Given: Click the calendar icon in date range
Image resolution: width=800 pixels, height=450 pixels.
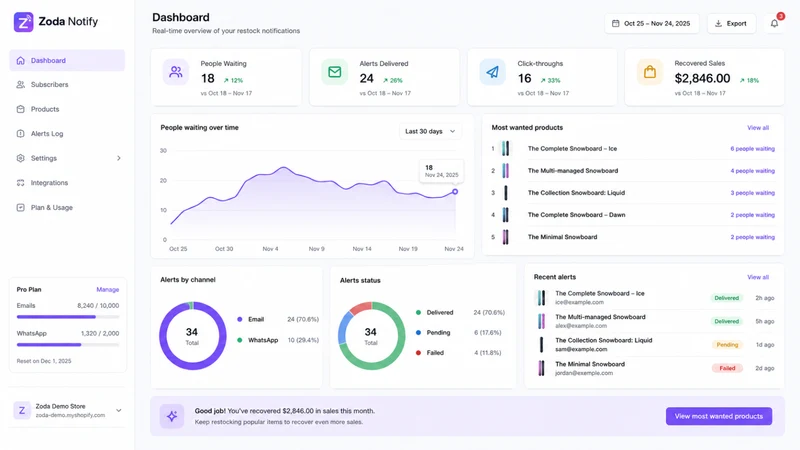Looking at the screenshot, I should (x=615, y=23).
